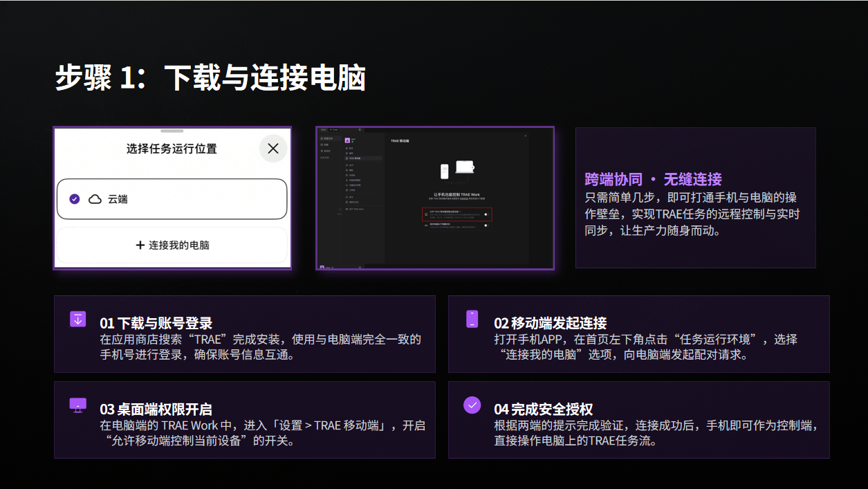Image resolution: width=868 pixels, height=489 pixels.
Task: Click the cloud icon beside 云端
Action: pyautogui.click(x=95, y=199)
